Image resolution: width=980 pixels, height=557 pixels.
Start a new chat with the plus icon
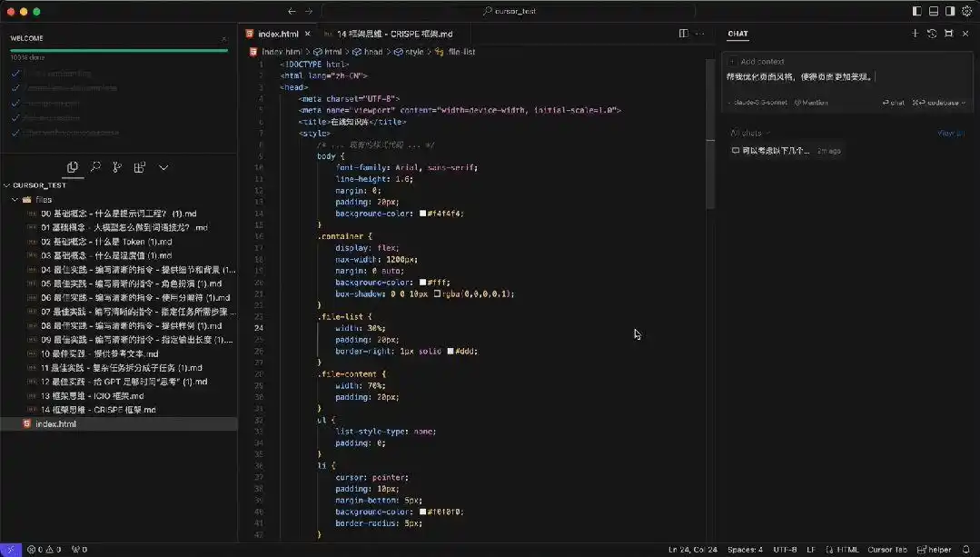(x=916, y=34)
